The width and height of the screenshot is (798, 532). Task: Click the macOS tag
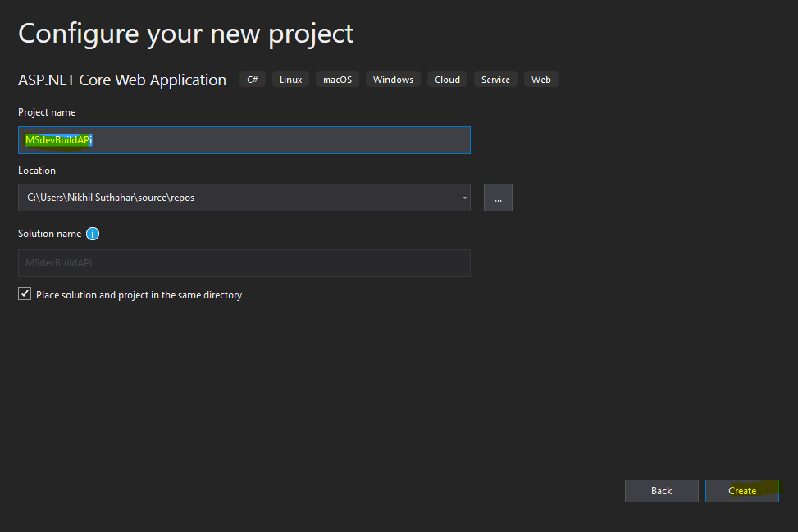tap(337, 80)
